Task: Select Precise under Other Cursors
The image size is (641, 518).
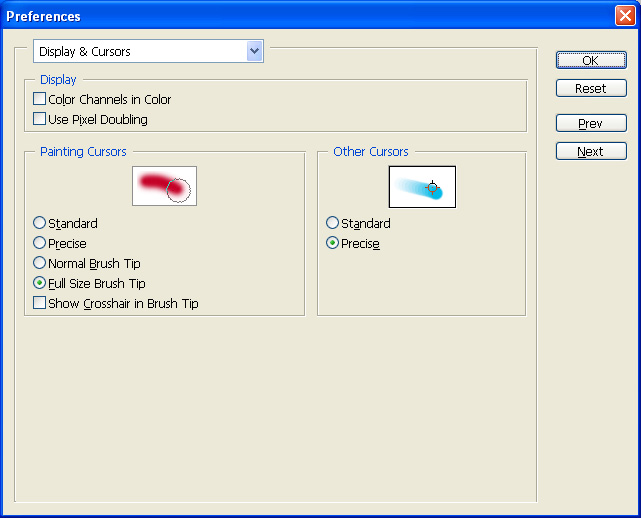Action: click(332, 243)
